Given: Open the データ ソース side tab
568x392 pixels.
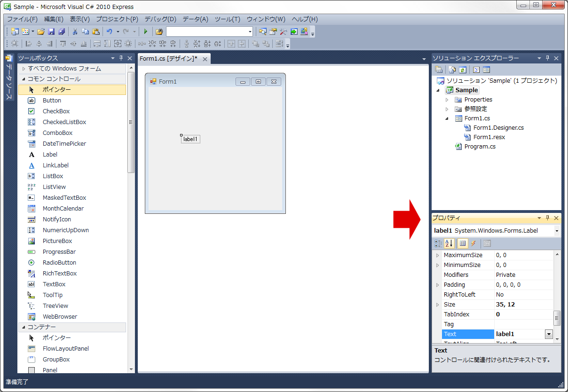Looking at the screenshot, I should (9, 78).
